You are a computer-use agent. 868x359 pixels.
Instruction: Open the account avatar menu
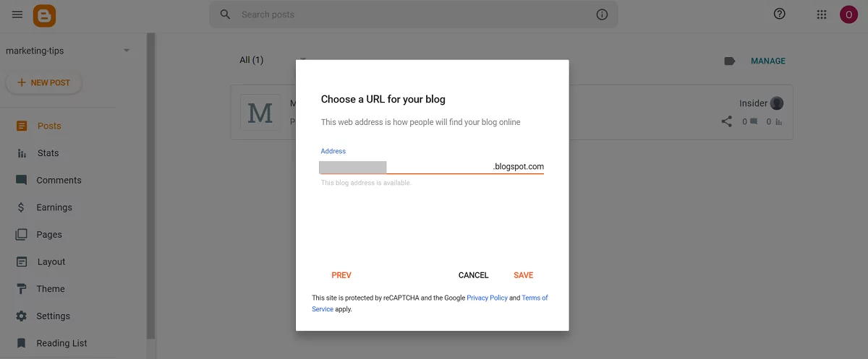[x=848, y=14]
